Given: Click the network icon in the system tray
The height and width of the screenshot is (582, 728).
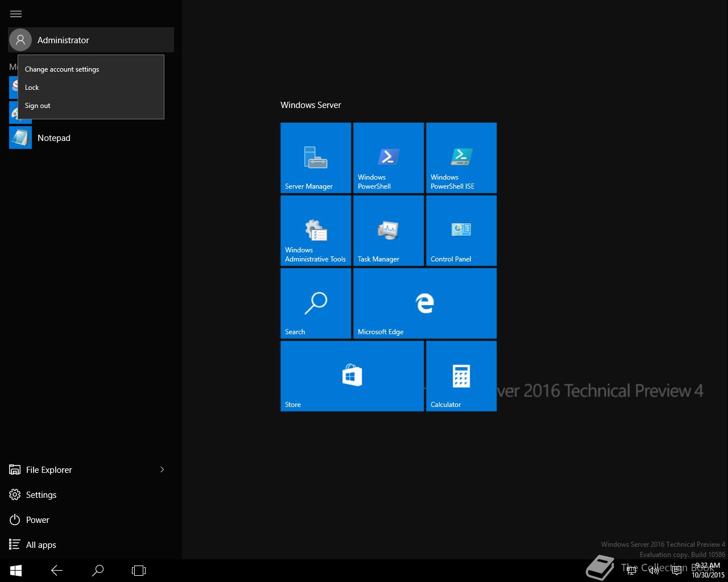Looking at the screenshot, I should click(632, 571).
